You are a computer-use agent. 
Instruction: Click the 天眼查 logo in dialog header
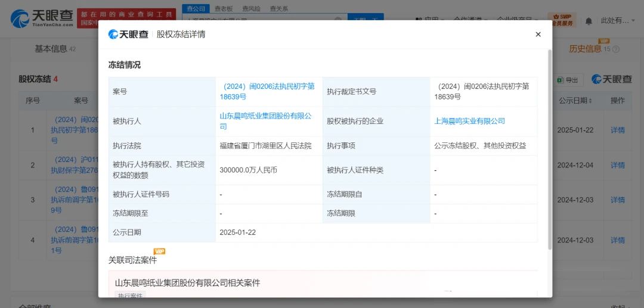point(128,35)
